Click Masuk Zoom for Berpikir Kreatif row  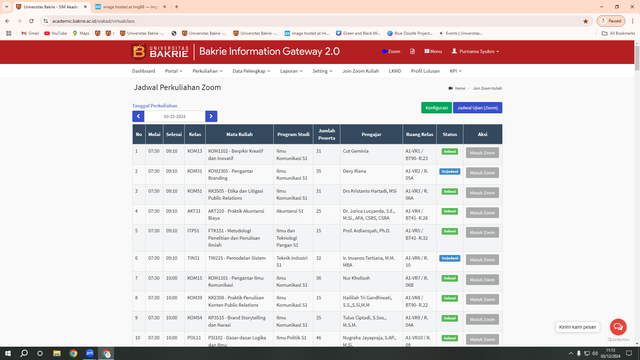pyautogui.click(x=482, y=153)
